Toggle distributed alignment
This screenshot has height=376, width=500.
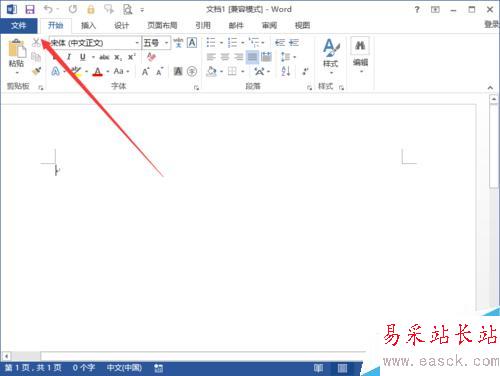266,57
